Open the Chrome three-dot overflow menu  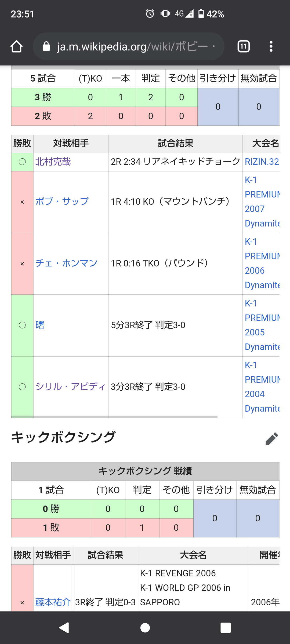click(x=271, y=46)
